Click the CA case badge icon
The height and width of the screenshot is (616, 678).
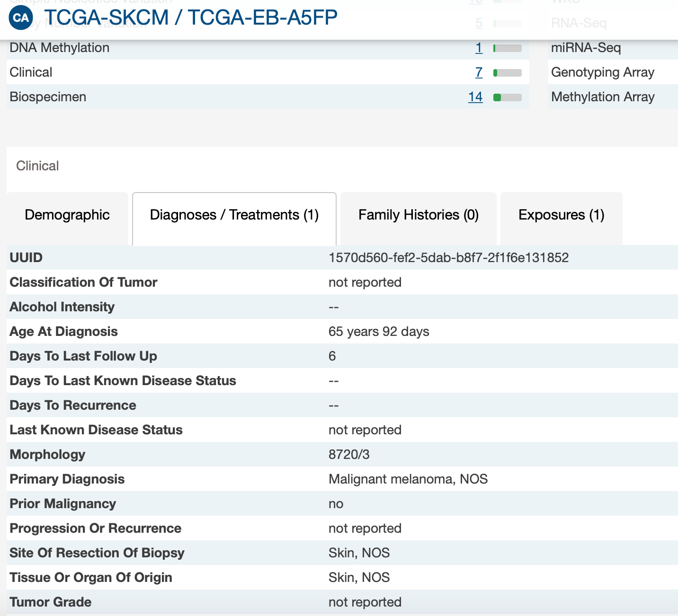coord(21,18)
